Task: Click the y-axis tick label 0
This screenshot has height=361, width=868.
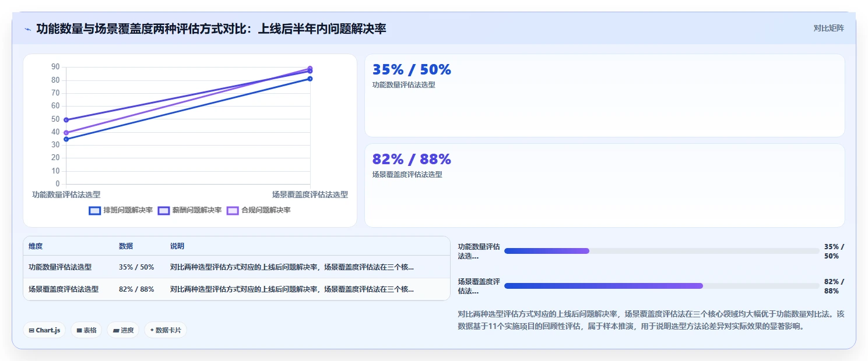Action: (x=58, y=184)
